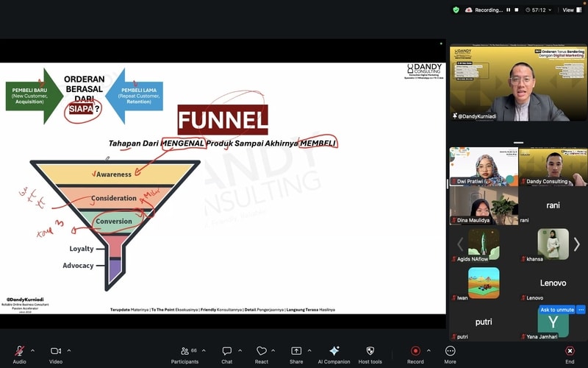Viewport: 588px width, 368px height.
Task: Open the Chat panel
Action: click(227, 351)
